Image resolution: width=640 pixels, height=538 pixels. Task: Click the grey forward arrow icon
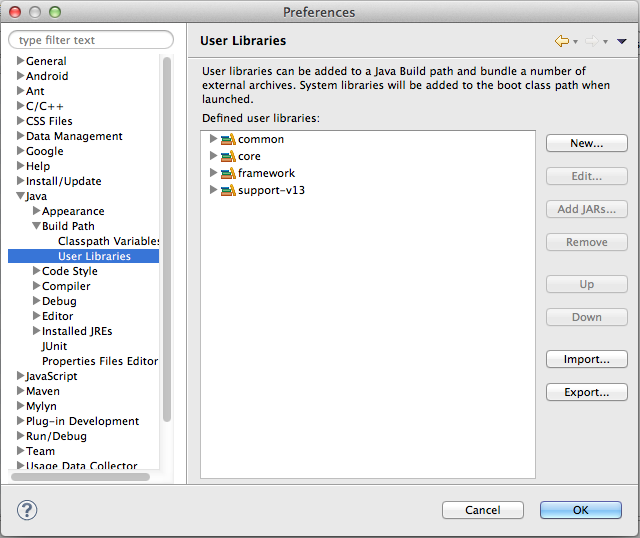point(591,41)
